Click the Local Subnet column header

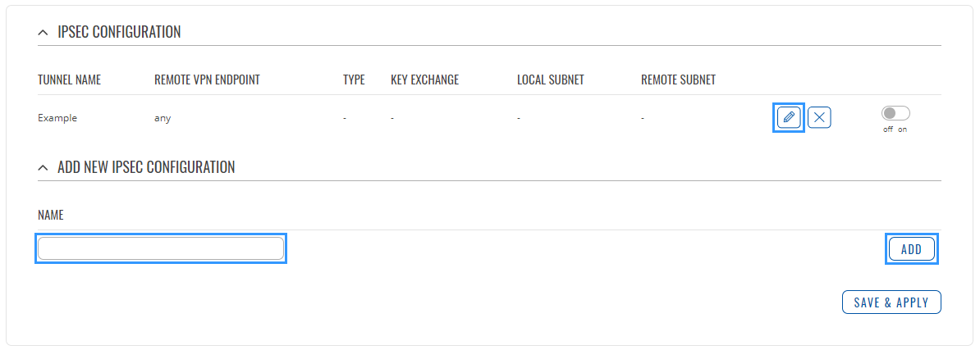(550, 80)
